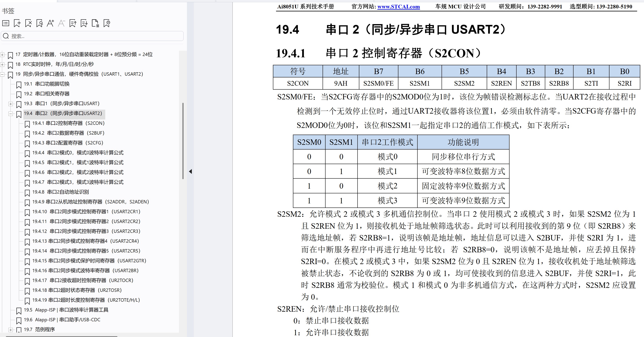Click bookmark icon beside chapter 18 RTC
The width and height of the screenshot is (644, 337).
(10, 65)
